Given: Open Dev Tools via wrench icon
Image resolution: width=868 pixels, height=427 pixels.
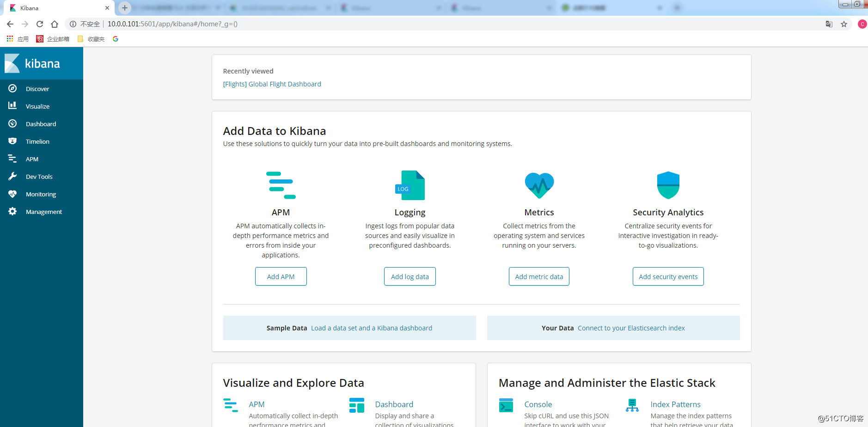Looking at the screenshot, I should pyautogui.click(x=12, y=176).
